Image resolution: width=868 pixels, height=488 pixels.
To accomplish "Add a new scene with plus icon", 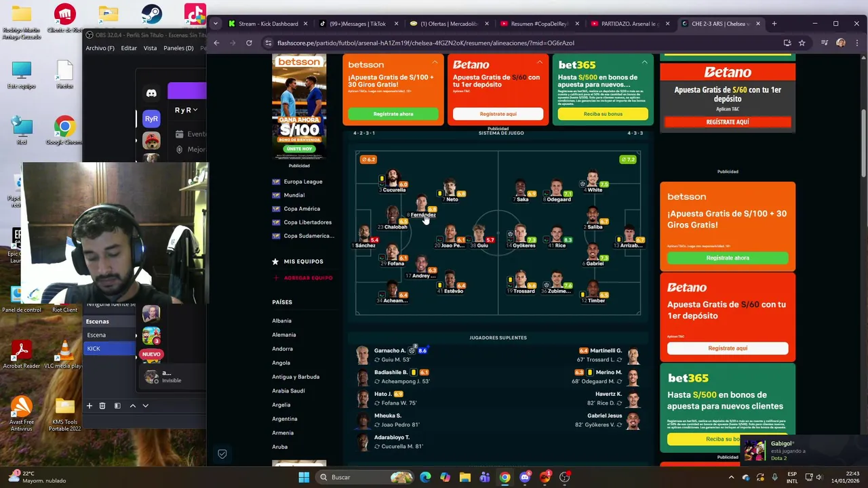I will pos(89,405).
